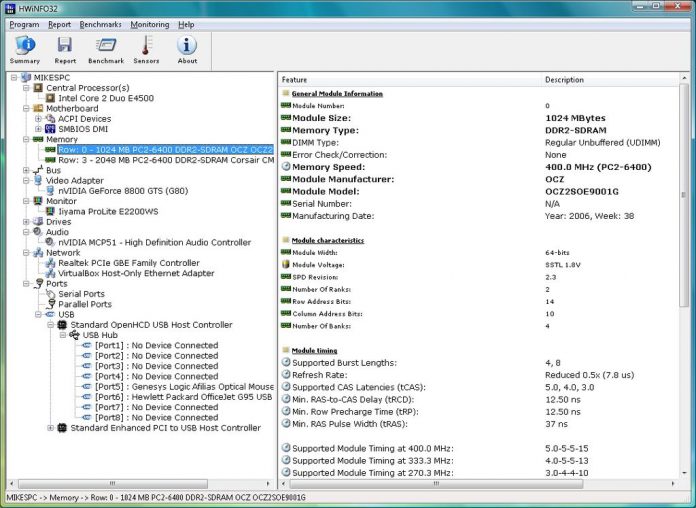Expand the ACPI Devices branch
The height and width of the screenshot is (508, 696).
pyautogui.click(x=38, y=119)
